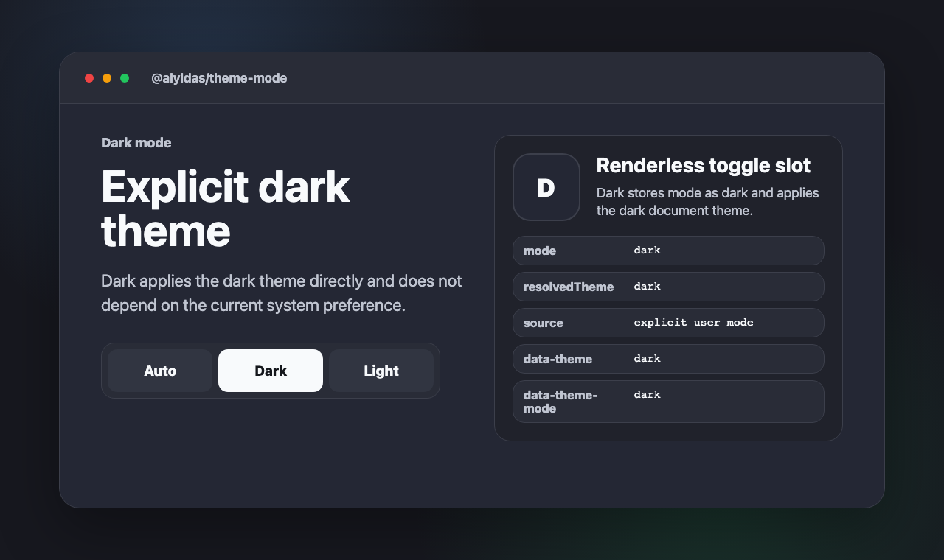This screenshot has height=560, width=944.
Task: Click the 'Dark applies the dark theme' paragraph
Action: 282,293
